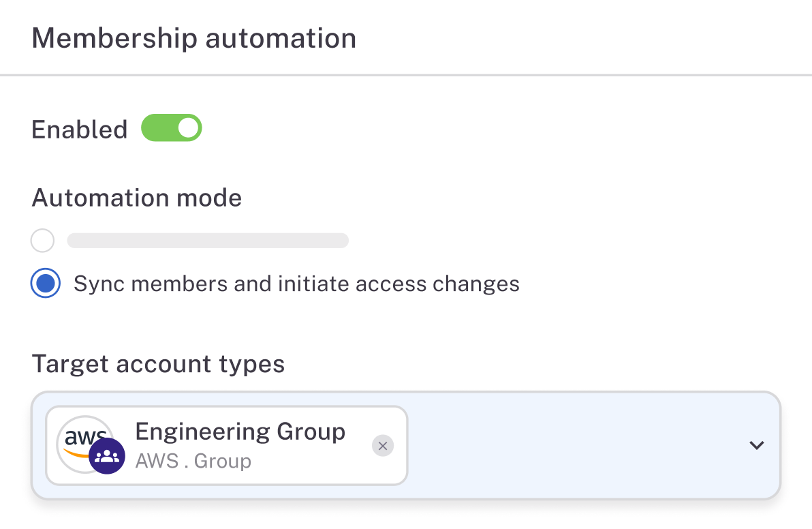Screen dimensions: 812x529
Task: Click the Membership automation header title
Action: [194, 38]
